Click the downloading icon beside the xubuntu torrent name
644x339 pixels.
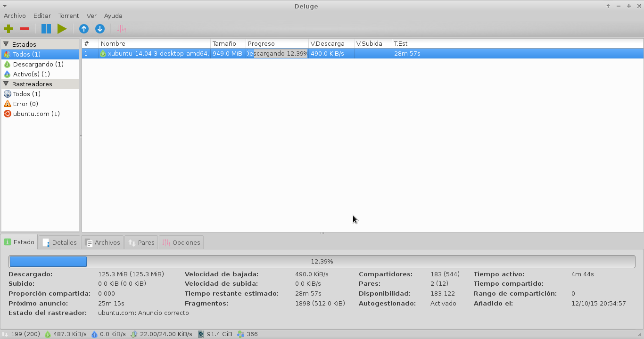103,54
